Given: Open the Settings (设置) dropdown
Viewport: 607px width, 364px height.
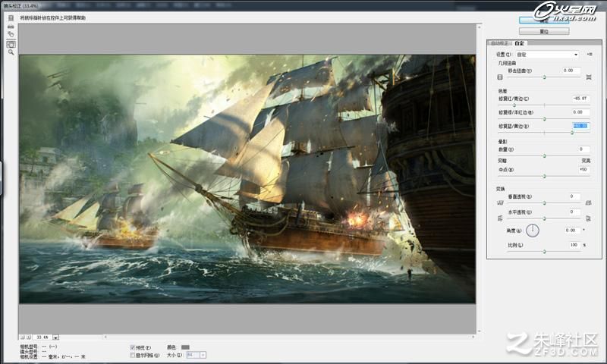Looking at the screenshot, I should 547,55.
